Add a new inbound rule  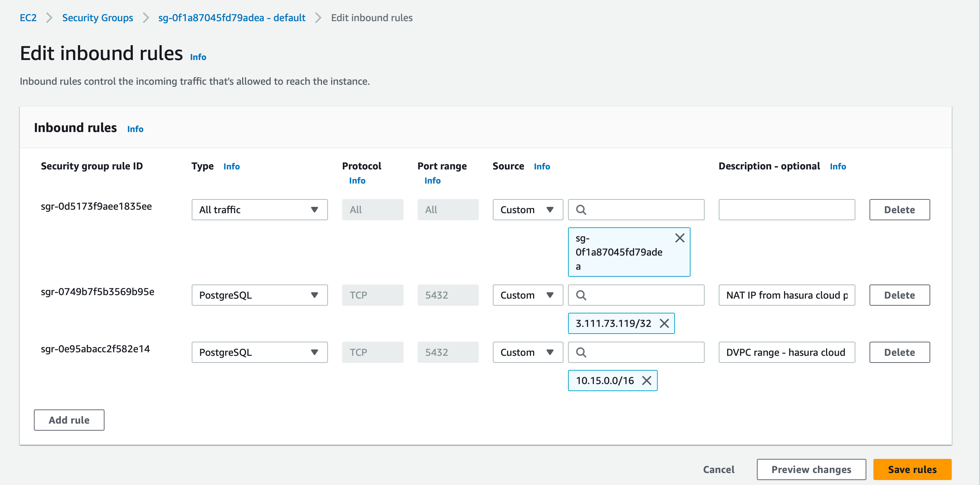69,420
